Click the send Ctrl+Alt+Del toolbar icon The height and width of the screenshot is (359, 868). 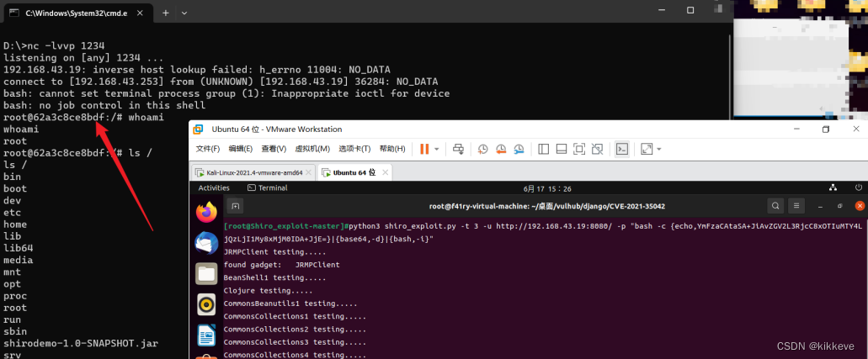coord(458,149)
